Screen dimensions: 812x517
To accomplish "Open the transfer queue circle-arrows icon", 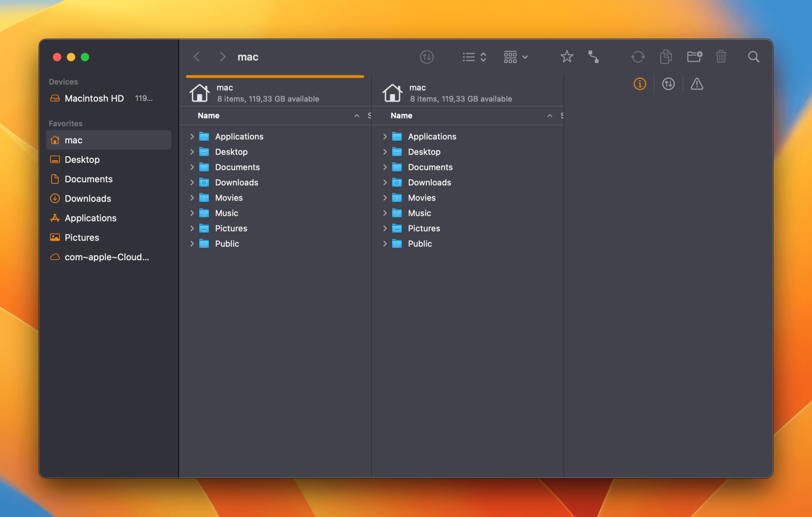I will point(668,84).
